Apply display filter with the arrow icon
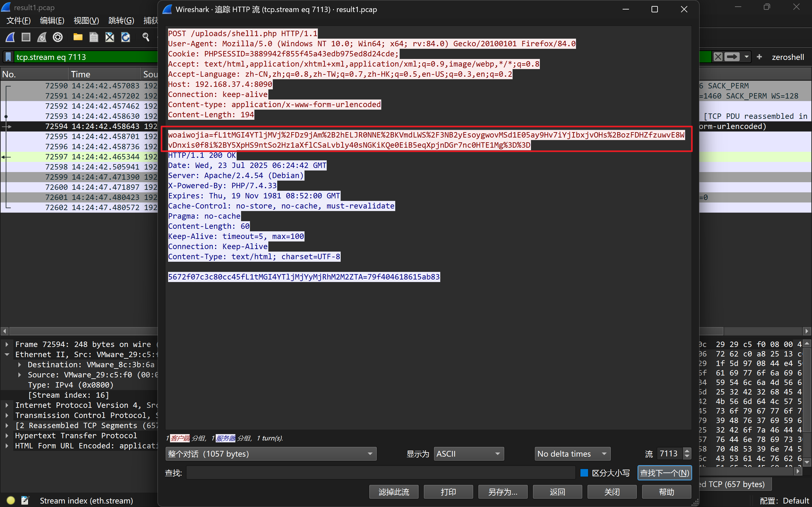Image resolution: width=812 pixels, height=507 pixels. click(x=731, y=57)
